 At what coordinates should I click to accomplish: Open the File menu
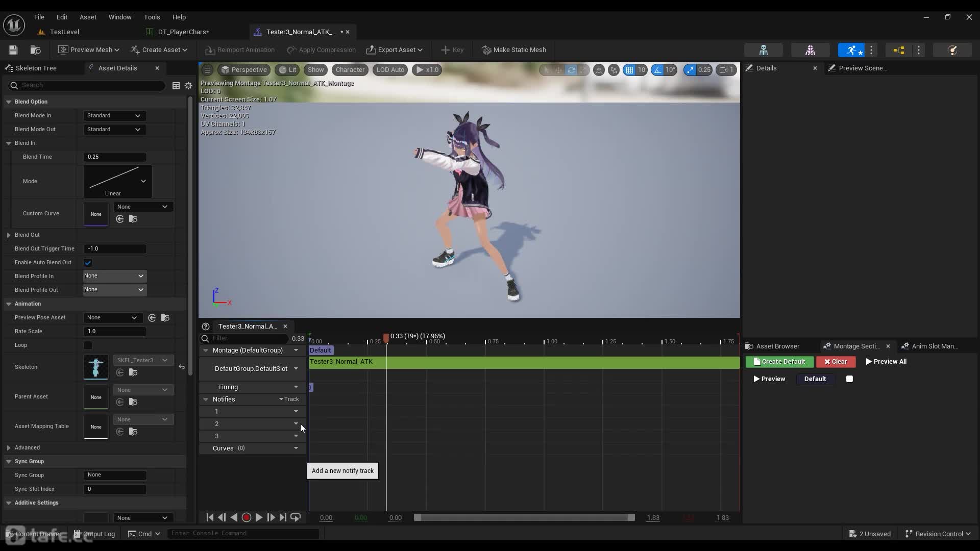(x=39, y=17)
